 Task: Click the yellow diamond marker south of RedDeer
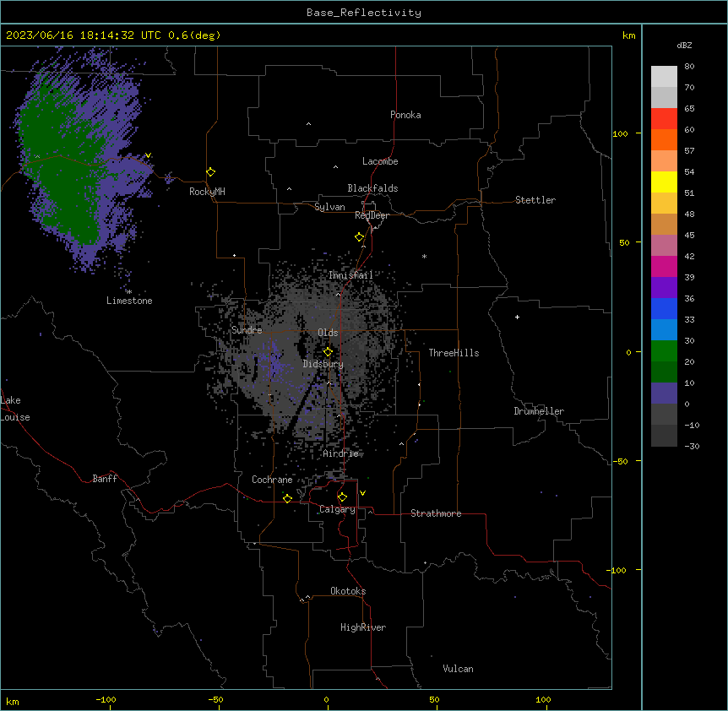pyautogui.click(x=360, y=237)
